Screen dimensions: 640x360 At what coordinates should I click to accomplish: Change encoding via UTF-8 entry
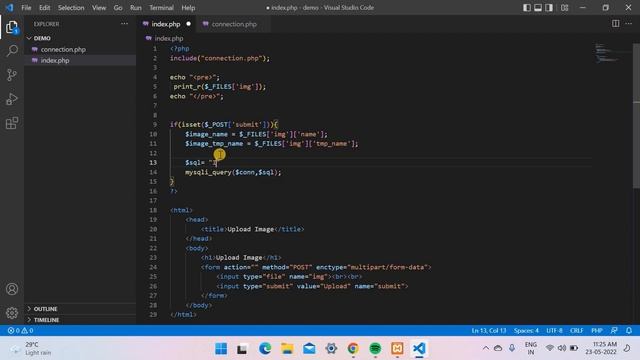tap(554, 331)
